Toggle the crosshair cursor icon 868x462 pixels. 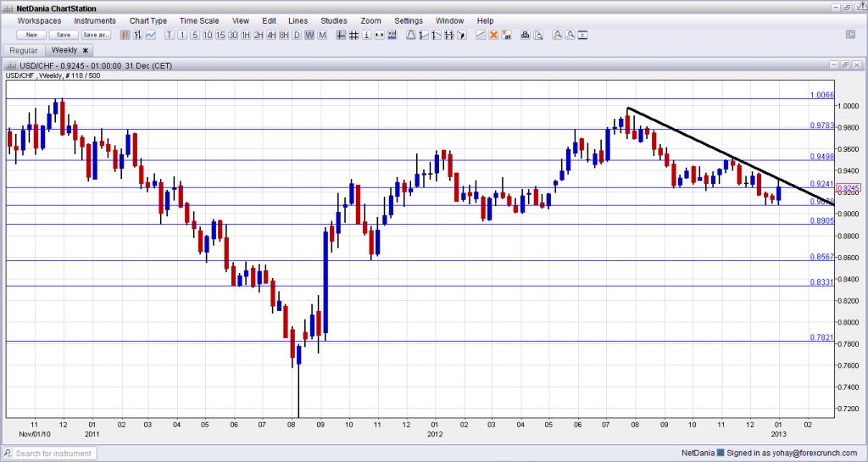pos(341,35)
